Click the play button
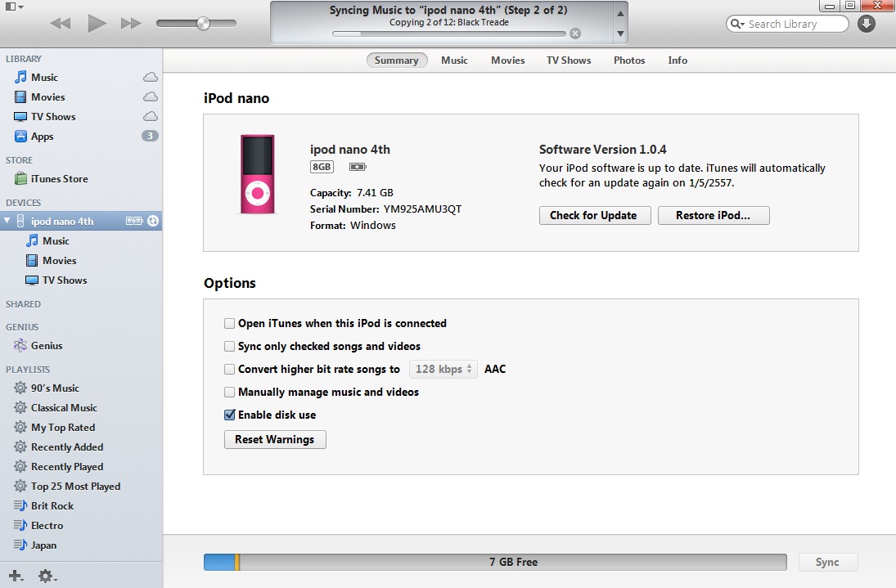This screenshot has height=588, width=896. [x=97, y=24]
